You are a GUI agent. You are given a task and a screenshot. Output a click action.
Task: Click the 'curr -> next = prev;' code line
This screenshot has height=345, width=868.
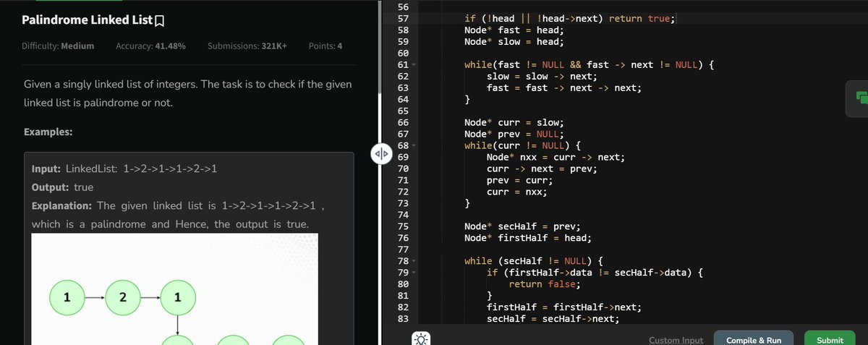(x=542, y=169)
